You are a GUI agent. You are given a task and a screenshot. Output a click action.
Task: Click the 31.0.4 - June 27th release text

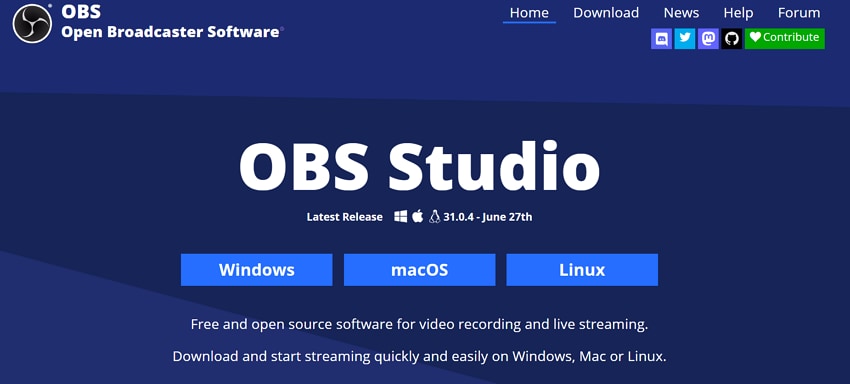487,217
